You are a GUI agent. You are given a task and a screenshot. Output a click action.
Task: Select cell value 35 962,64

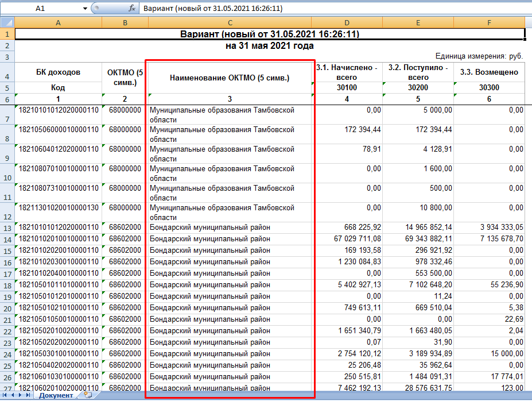(418, 365)
